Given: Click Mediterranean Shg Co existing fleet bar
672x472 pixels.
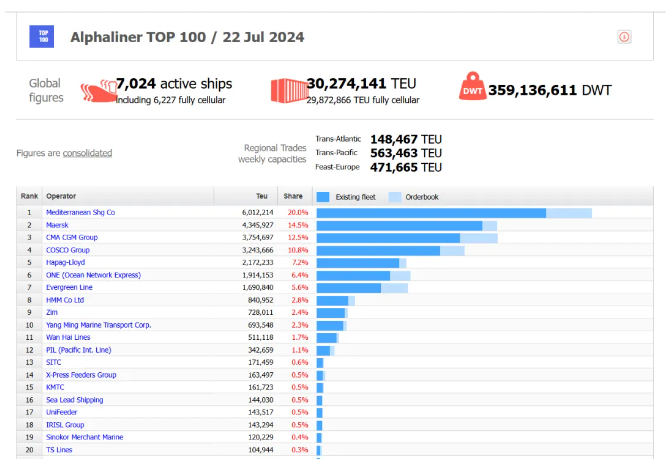Looking at the screenshot, I should pyautogui.click(x=431, y=213).
